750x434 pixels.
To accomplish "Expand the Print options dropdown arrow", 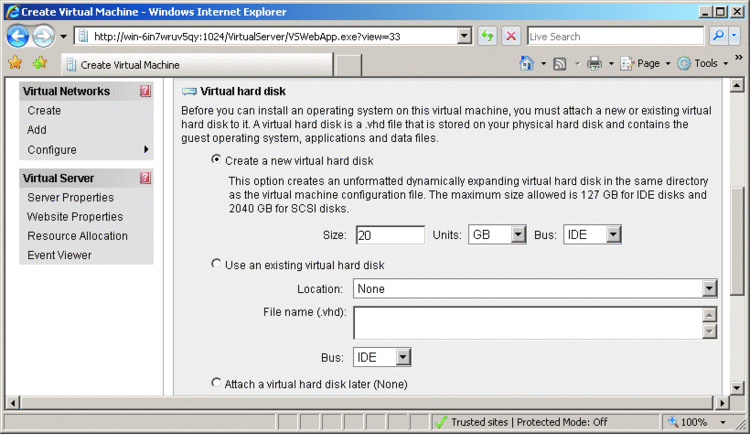I will 611,64.
